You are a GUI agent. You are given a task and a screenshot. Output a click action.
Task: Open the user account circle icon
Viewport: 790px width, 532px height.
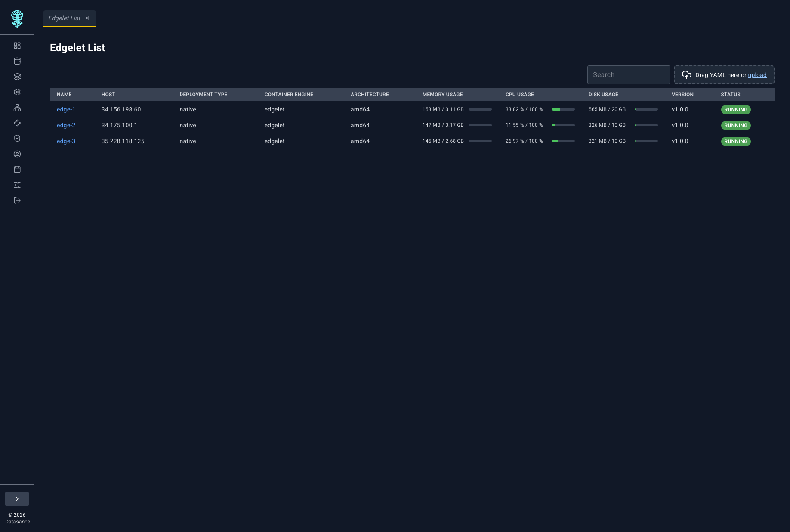(17, 154)
